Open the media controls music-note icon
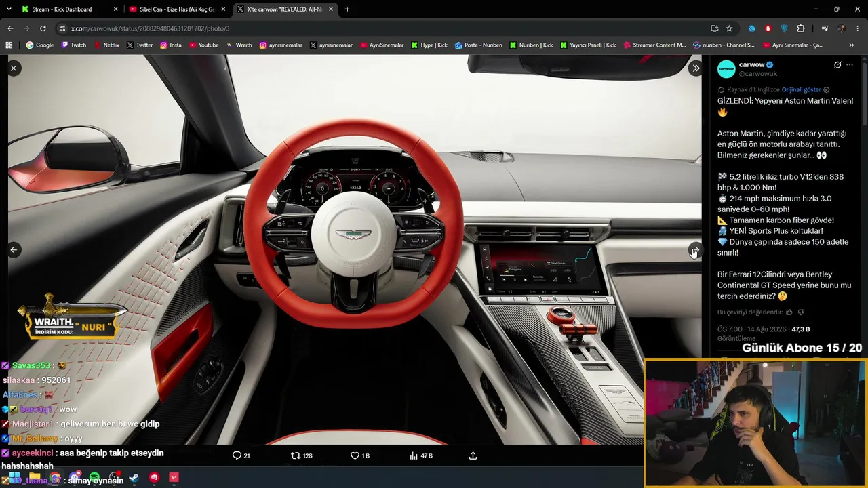This screenshot has height=488, width=868. 825,28
